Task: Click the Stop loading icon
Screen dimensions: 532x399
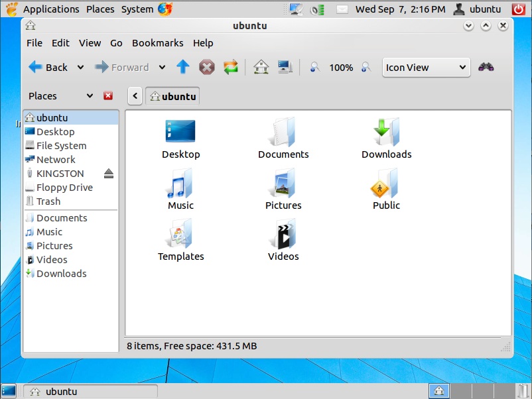Action: [206, 67]
